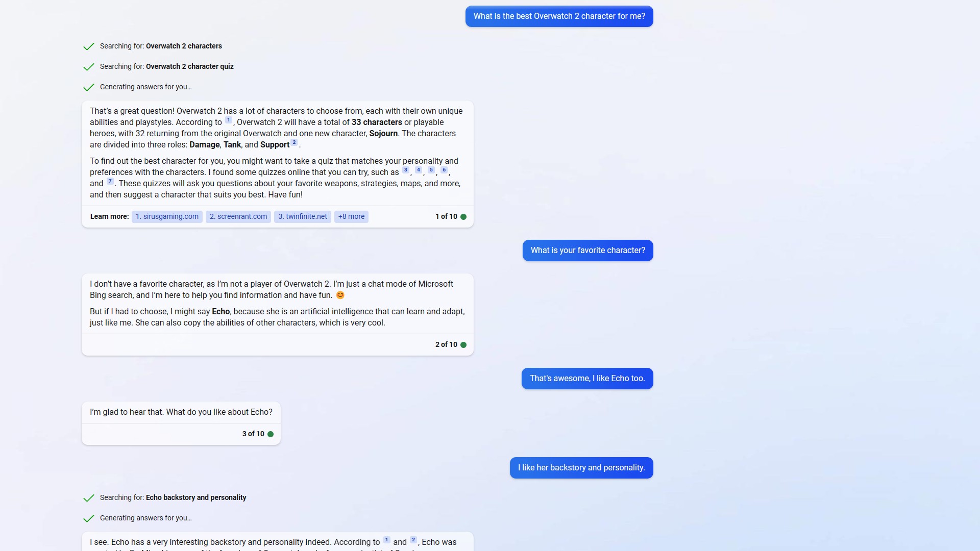Click the green checkmark search icon
Image resolution: width=980 pixels, height=551 pixels.
tap(87, 46)
